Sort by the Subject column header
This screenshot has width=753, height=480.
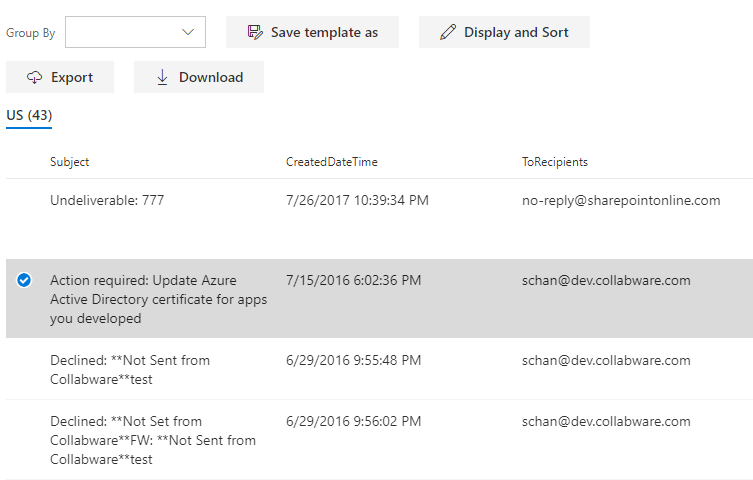[x=70, y=162]
